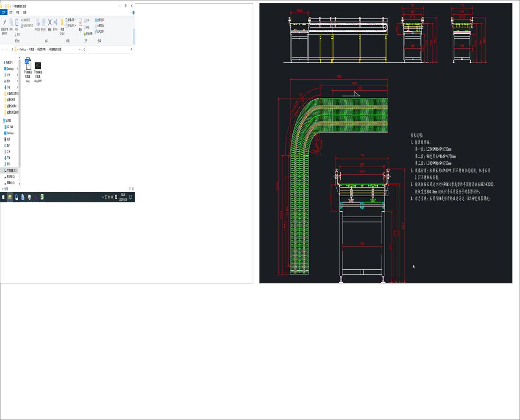Expand the address bar history dropdown
Viewport: 520px width, 420px height.
(x=80, y=49)
